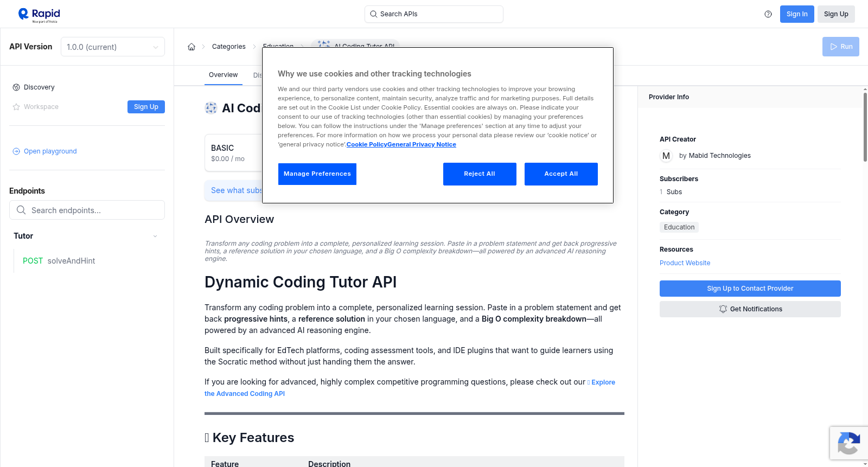Screen dimensions: 868x467
Task: Click the Education category tag
Action: [679, 227]
